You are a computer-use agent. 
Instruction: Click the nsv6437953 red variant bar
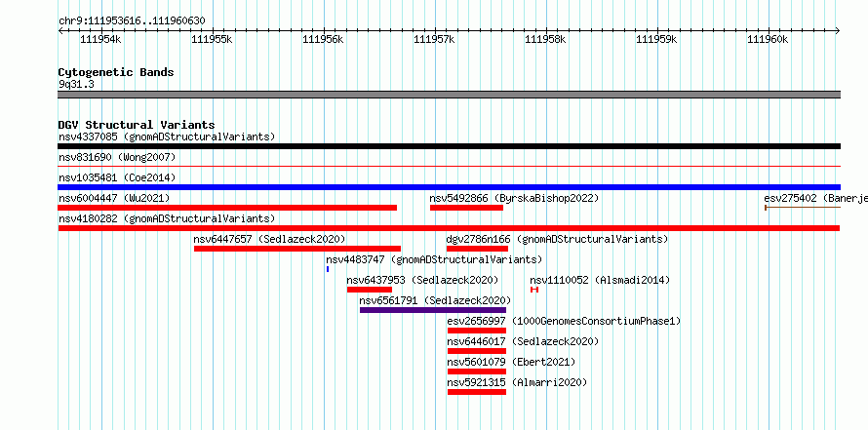pyautogui.click(x=370, y=290)
